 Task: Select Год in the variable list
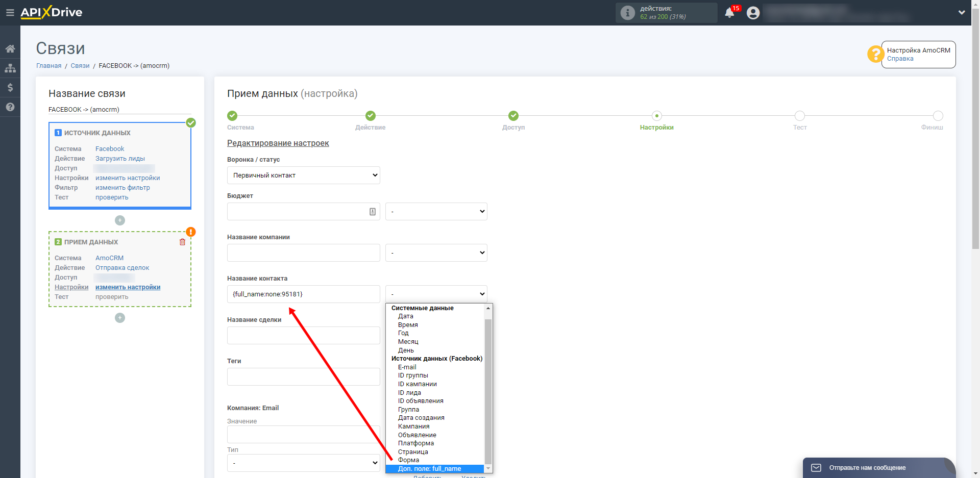click(403, 333)
